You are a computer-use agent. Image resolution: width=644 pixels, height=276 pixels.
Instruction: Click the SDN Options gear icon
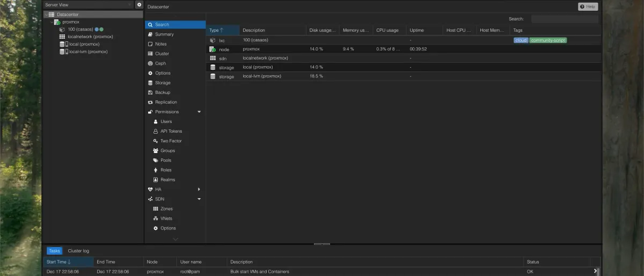pos(156,228)
